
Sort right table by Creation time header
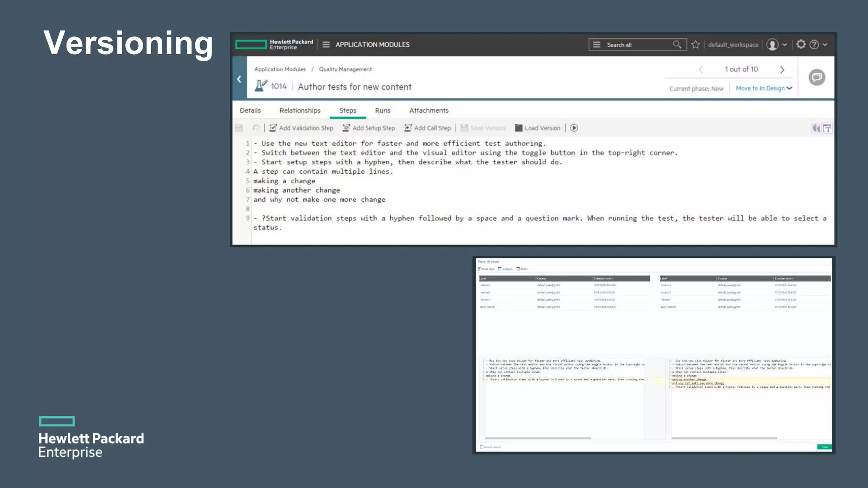coord(802,279)
